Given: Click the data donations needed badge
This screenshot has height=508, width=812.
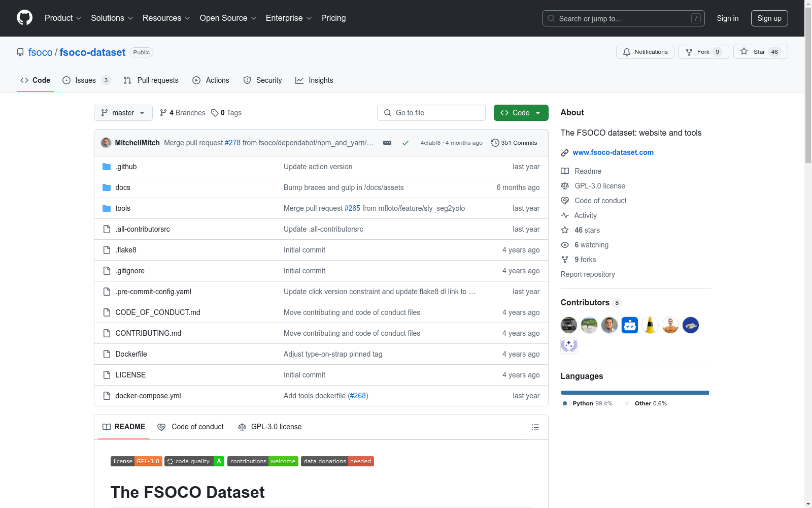Looking at the screenshot, I should coord(337,461).
